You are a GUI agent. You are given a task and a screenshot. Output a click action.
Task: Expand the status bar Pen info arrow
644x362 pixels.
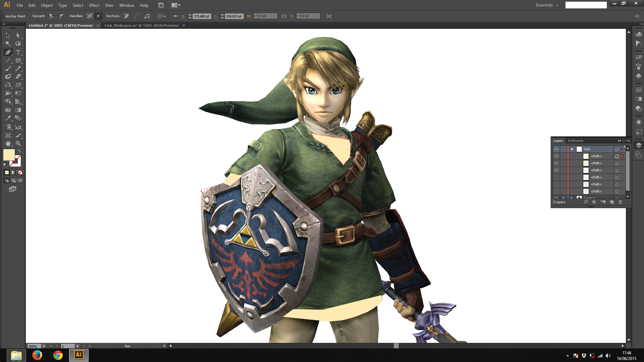pos(164,346)
